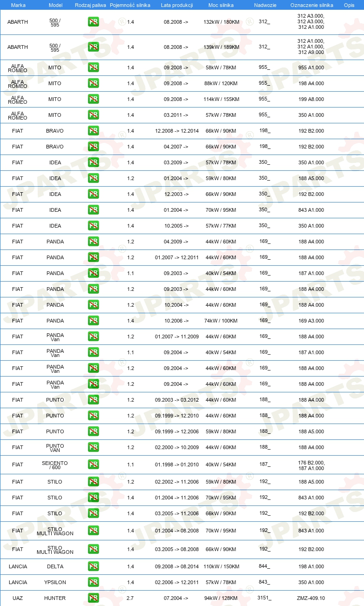Select engine code 199 A8.000
364x606 pixels.
point(311,99)
